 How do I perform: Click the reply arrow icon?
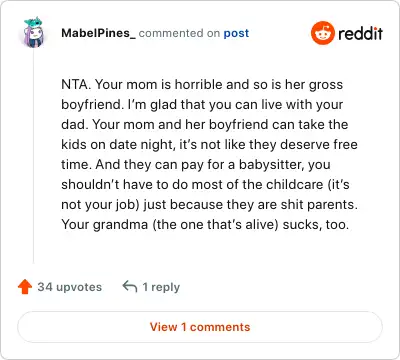coord(130,286)
